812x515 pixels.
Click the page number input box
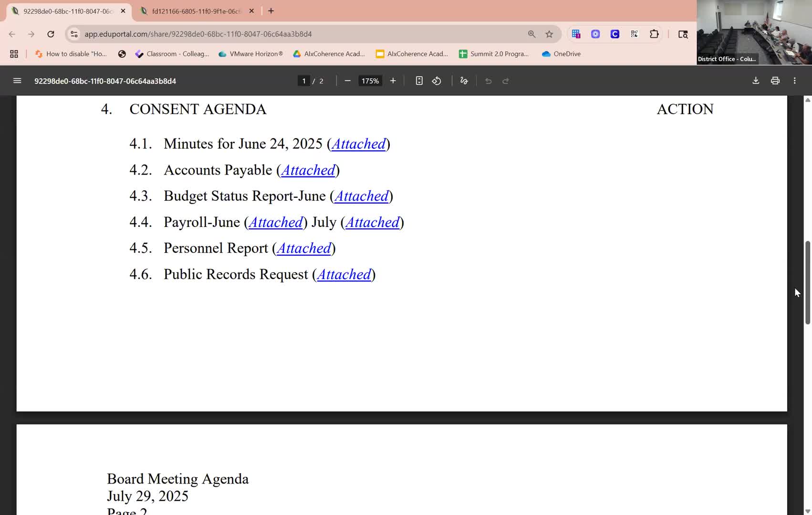pyautogui.click(x=303, y=81)
